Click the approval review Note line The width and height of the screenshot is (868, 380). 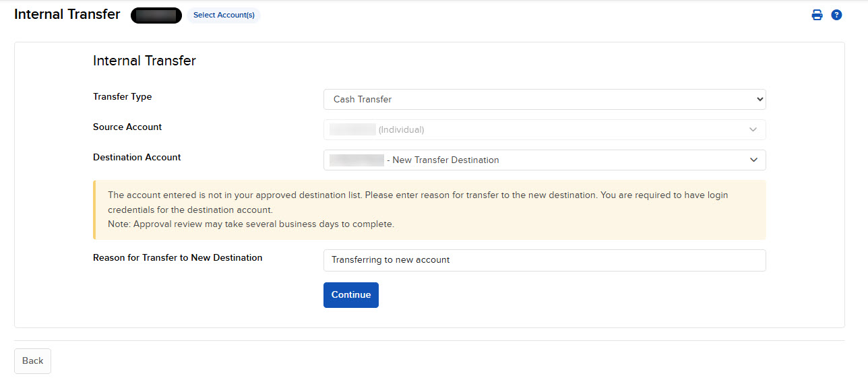[251, 224]
